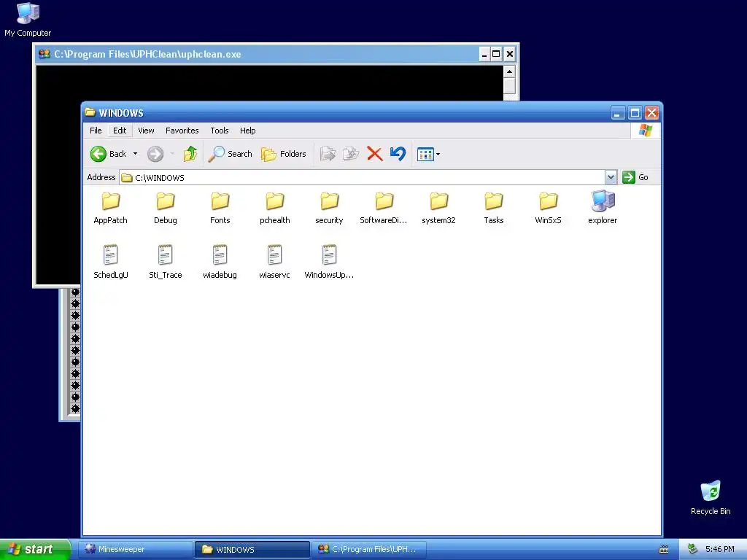Click the blue Undo arrow icon
This screenshot has width=747, height=560.
[x=398, y=154]
